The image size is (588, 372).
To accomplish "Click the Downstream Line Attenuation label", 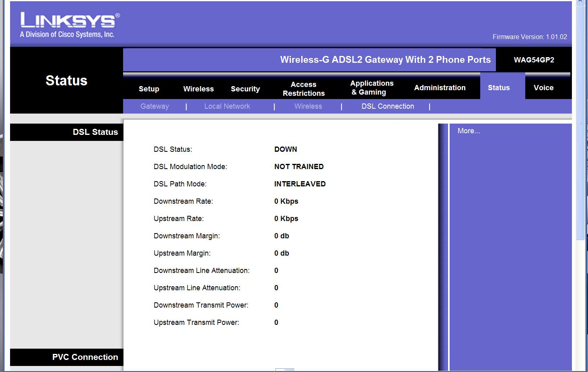I will [201, 271].
